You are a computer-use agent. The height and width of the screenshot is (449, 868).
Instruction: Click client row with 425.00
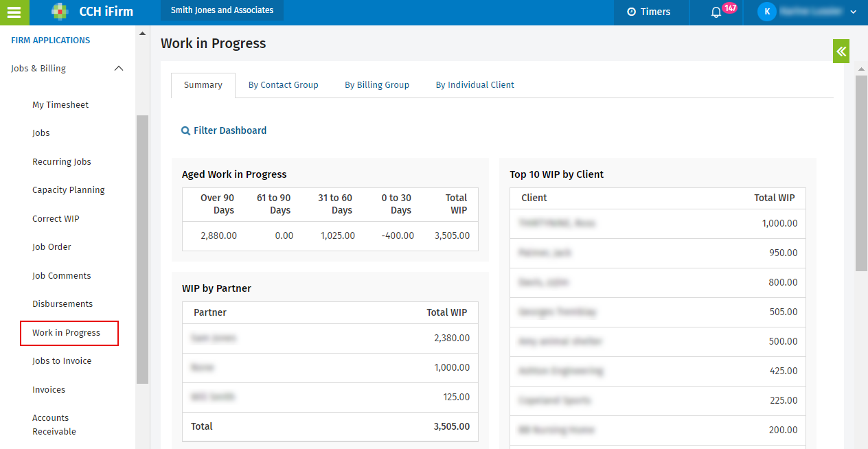tap(658, 371)
